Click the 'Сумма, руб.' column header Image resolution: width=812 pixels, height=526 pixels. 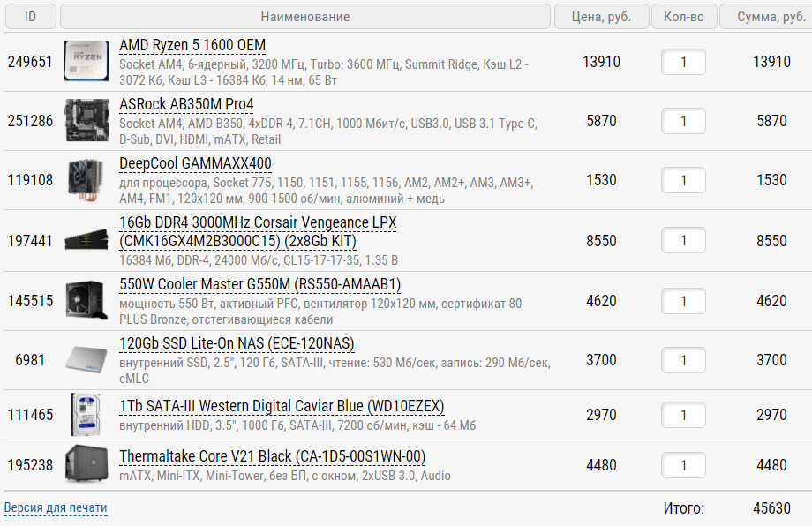coord(768,17)
